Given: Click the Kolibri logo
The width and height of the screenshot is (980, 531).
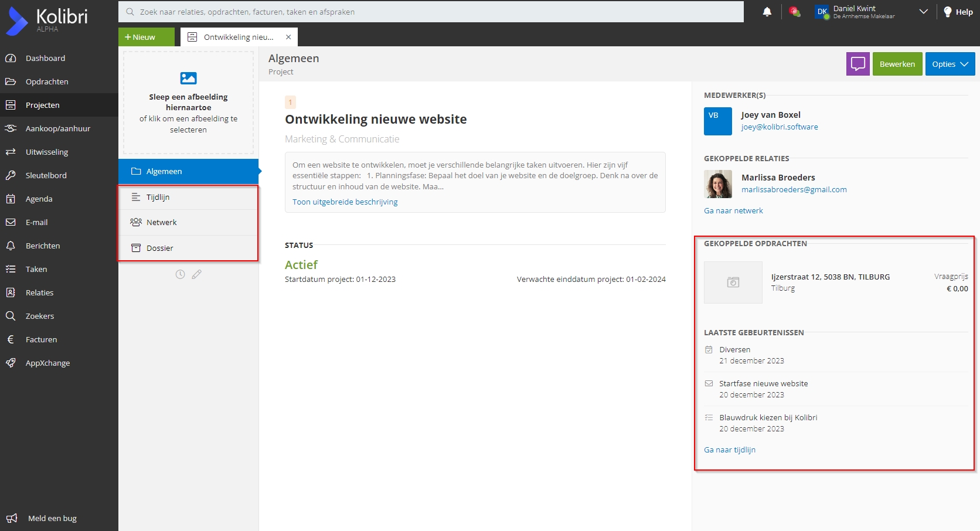Looking at the screenshot, I should coord(47,21).
